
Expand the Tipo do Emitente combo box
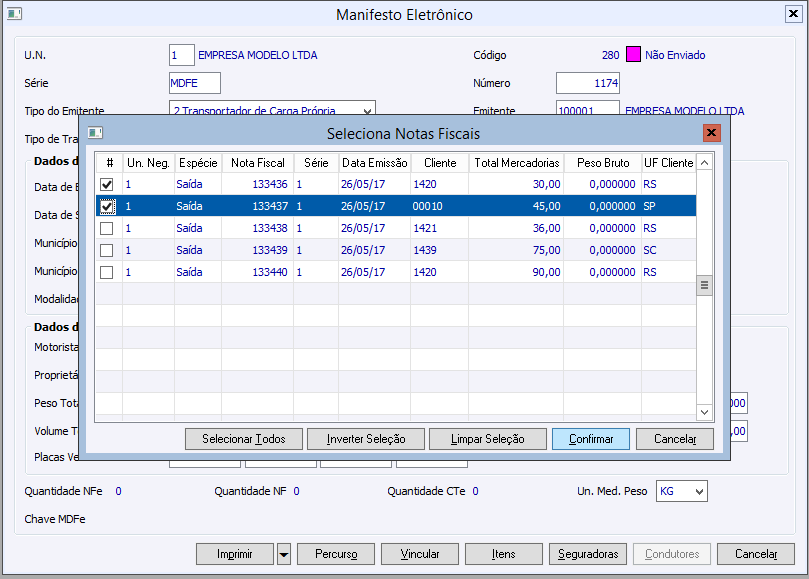coord(367,111)
